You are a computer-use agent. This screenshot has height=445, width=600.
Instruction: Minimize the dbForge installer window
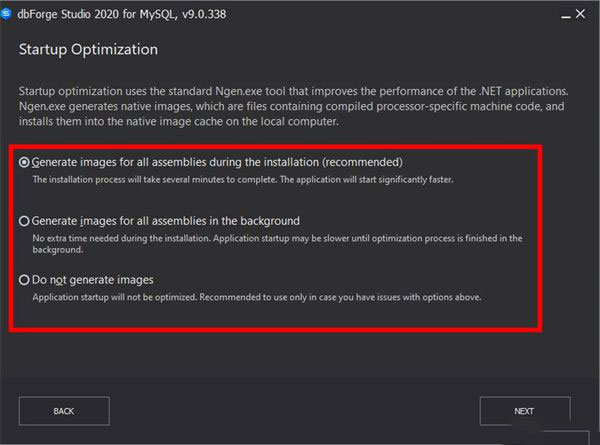click(566, 15)
